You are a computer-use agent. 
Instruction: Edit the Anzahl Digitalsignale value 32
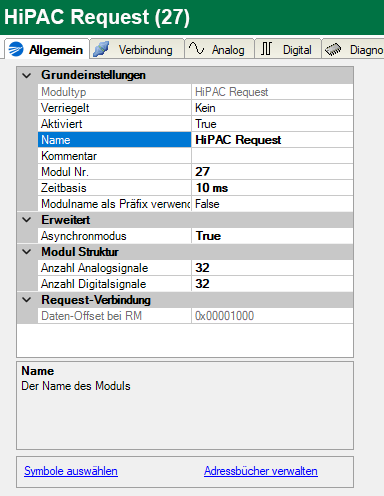point(272,284)
